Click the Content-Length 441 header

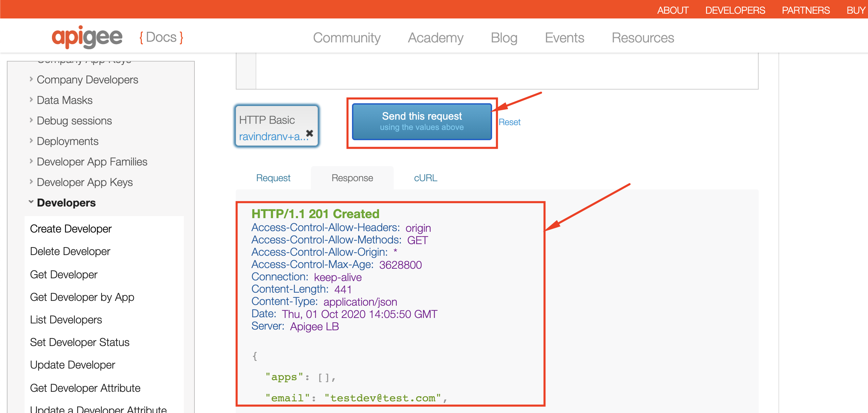click(301, 290)
